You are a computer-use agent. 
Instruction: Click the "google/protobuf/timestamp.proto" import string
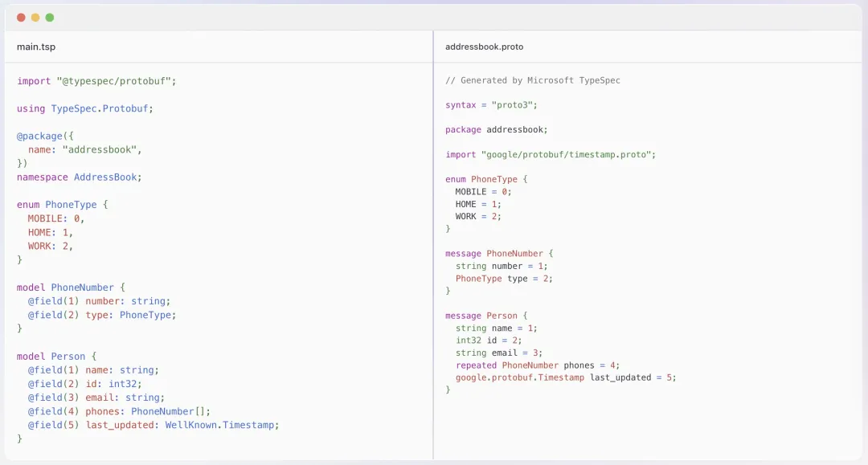click(568, 154)
